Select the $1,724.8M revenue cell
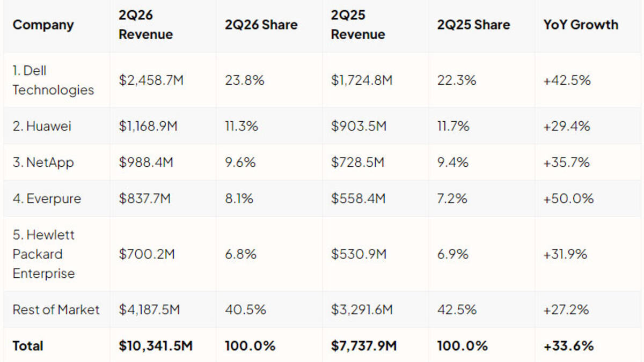Screen dimensions: 644x362 [x=362, y=80]
